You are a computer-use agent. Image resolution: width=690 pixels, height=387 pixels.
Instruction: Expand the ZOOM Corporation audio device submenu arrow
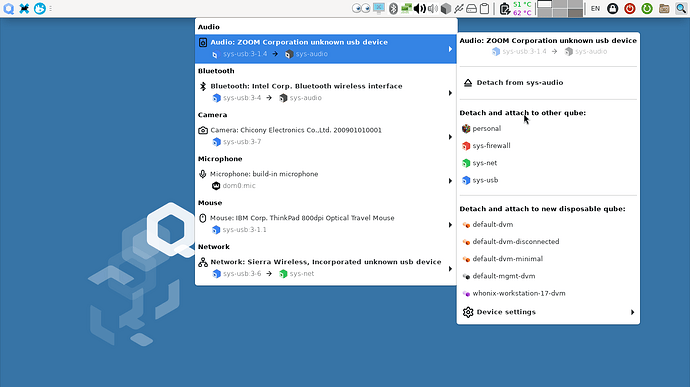click(450, 49)
